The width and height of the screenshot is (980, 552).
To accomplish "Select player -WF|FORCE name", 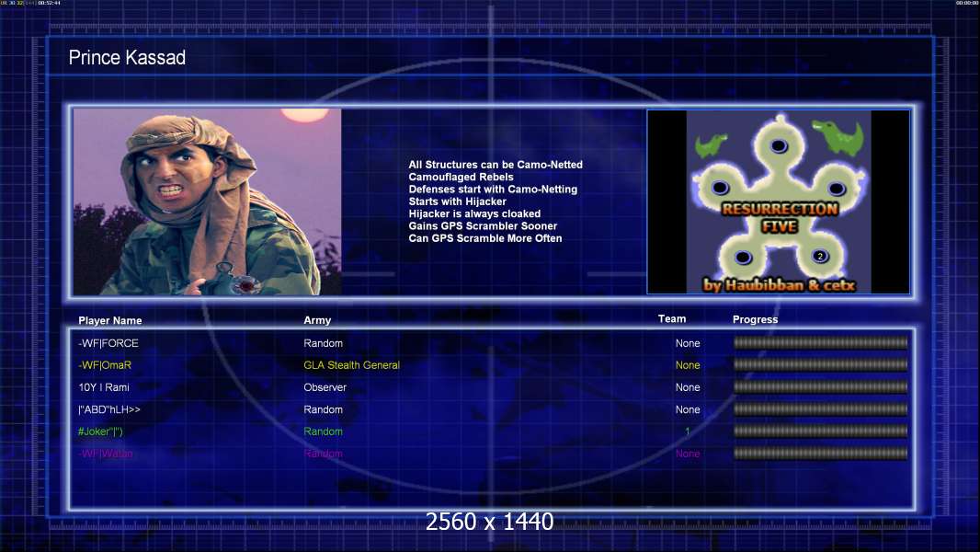I will [108, 343].
